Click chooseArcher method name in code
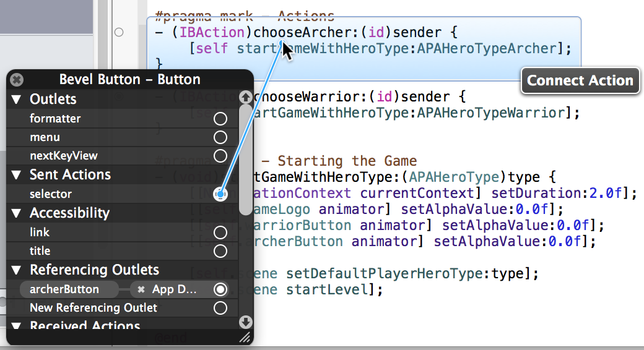 [x=302, y=32]
